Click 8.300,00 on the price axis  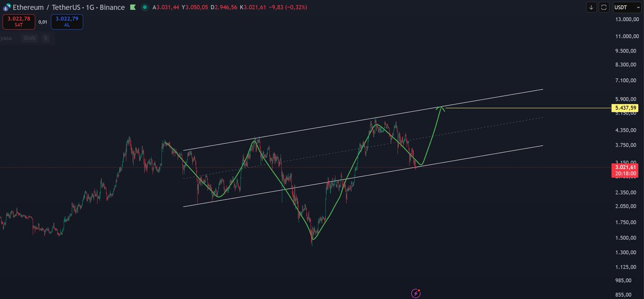coord(627,64)
